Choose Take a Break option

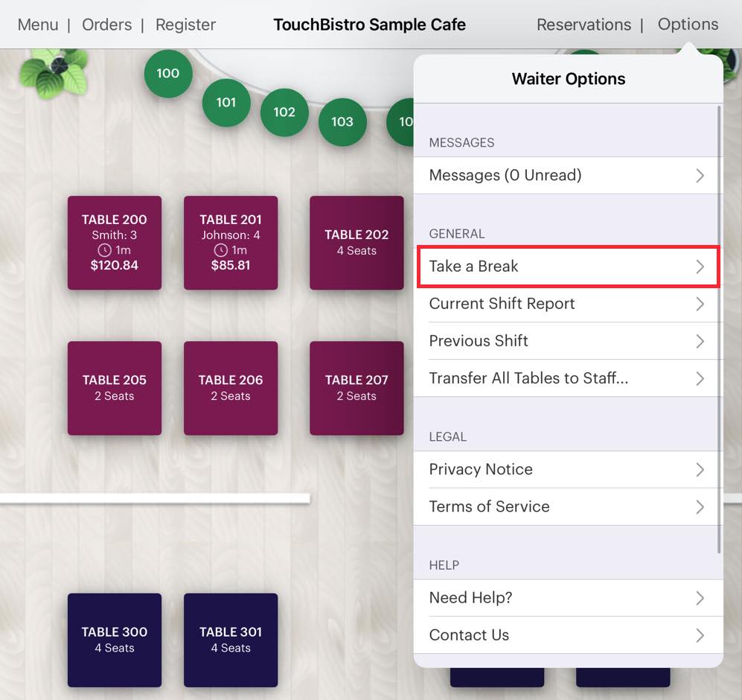click(567, 267)
